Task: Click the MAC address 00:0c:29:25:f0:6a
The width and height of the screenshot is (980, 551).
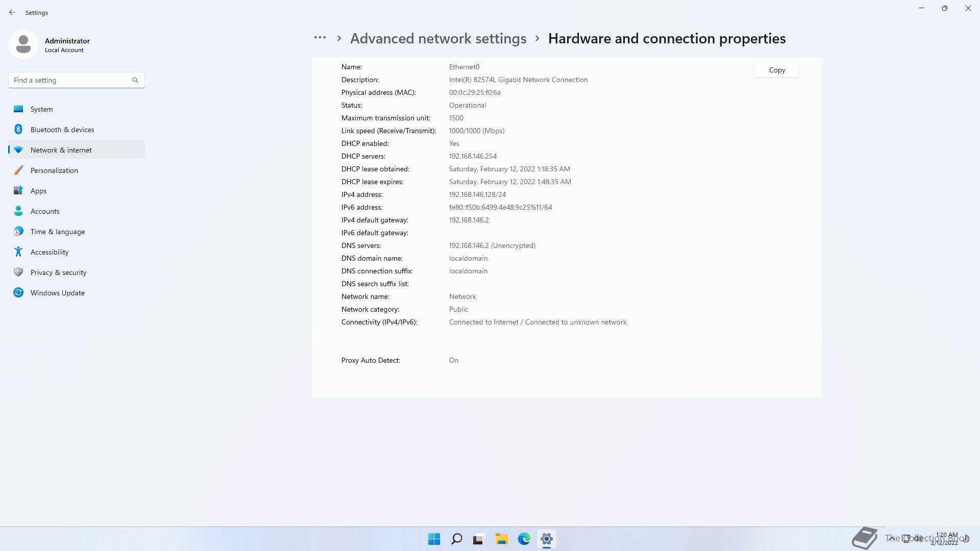Action: click(x=475, y=92)
